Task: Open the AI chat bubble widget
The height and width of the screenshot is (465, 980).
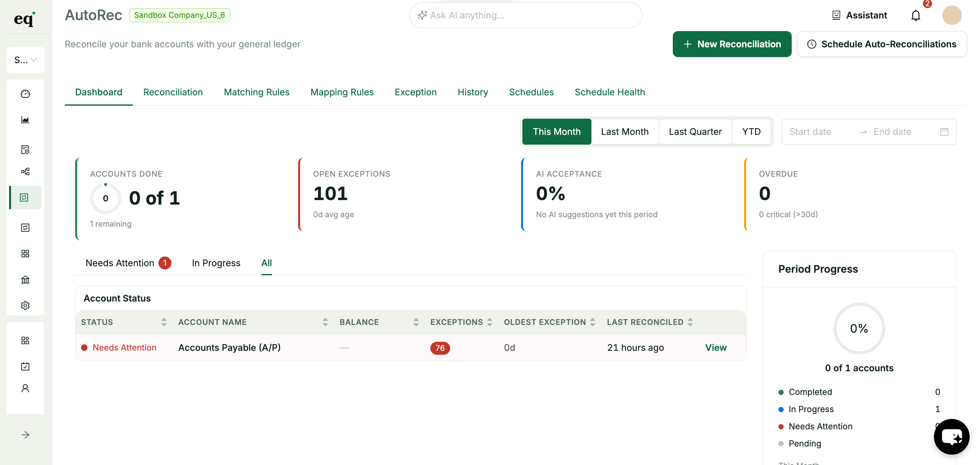Action: coord(951,437)
